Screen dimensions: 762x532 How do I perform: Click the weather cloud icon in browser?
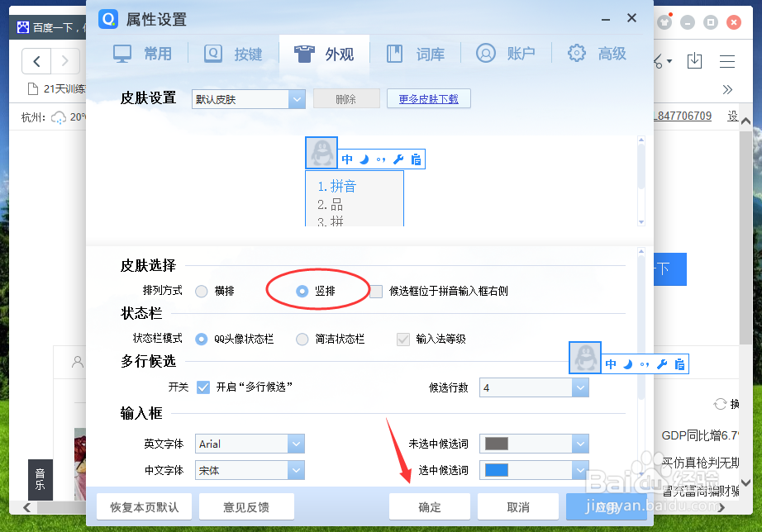(x=59, y=117)
